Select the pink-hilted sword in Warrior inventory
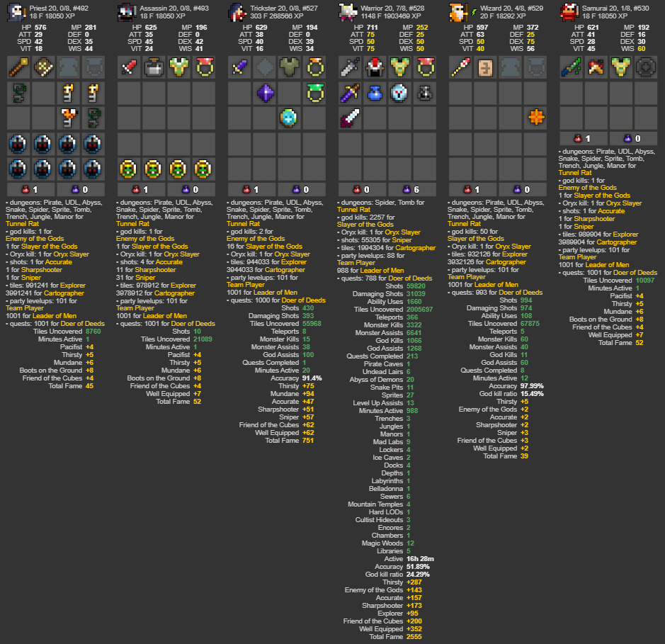This screenshot has height=644, width=665. click(x=350, y=118)
